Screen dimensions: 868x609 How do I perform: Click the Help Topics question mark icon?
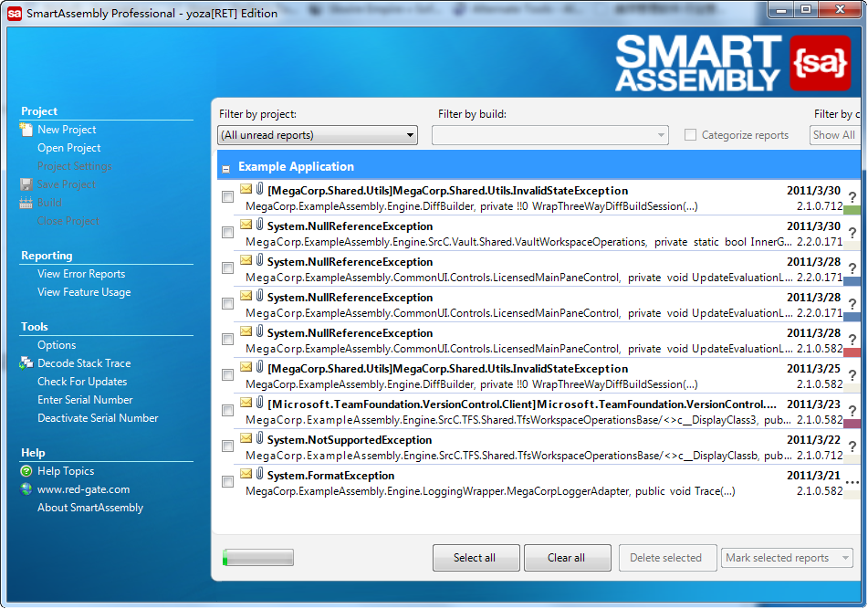point(26,471)
